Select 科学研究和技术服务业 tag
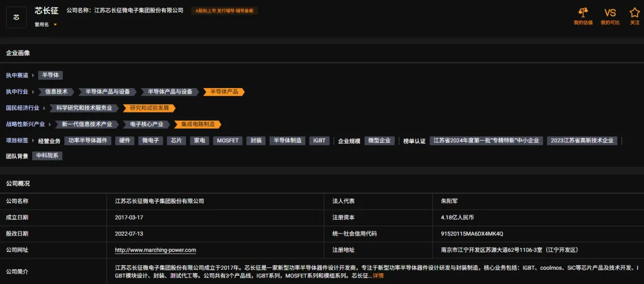This screenshot has height=284, width=644. [x=84, y=108]
